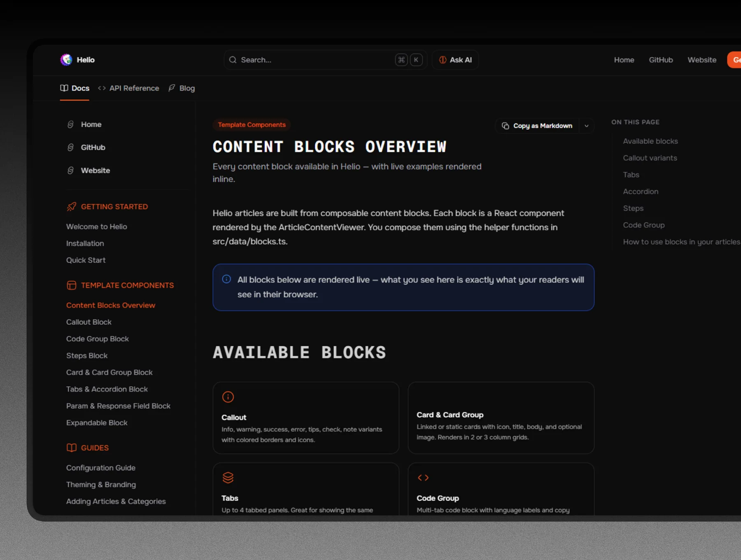Jump to Code Group section in outline
Image resolution: width=741 pixels, height=560 pixels.
(644, 225)
